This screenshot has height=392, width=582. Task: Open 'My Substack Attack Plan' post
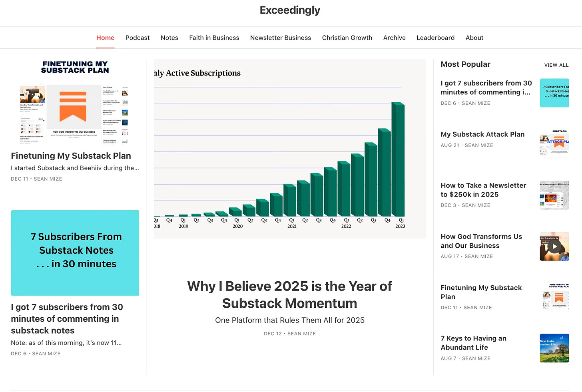coord(482,134)
